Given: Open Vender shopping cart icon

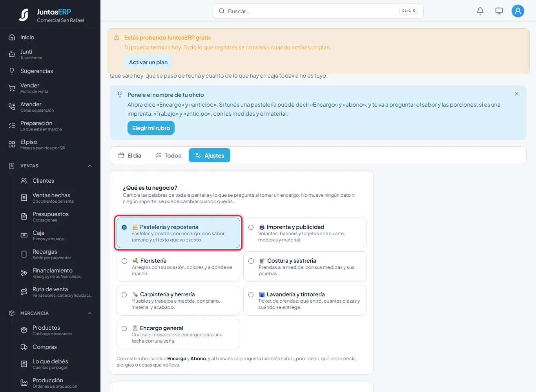Looking at the screenshot, I should pos(12,88).
